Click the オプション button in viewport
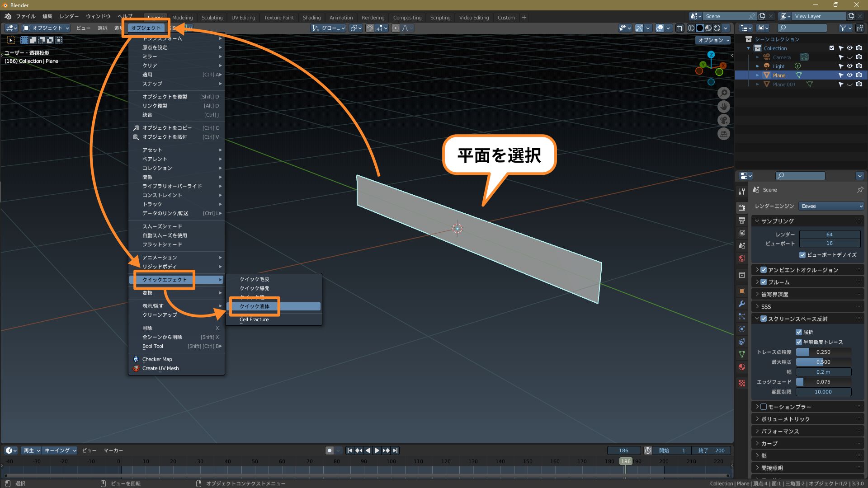Image resolution: width=868 pixels, height=488 pixels. pos(713,40)
